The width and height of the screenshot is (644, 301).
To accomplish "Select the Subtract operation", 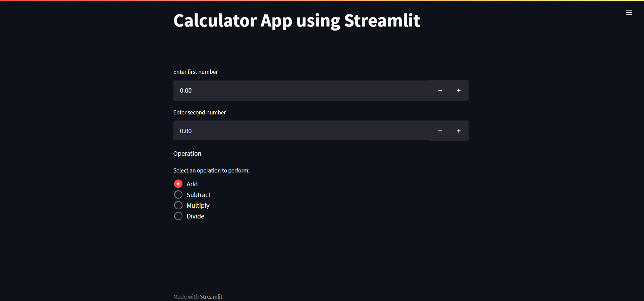I will (x=178, y=194).
